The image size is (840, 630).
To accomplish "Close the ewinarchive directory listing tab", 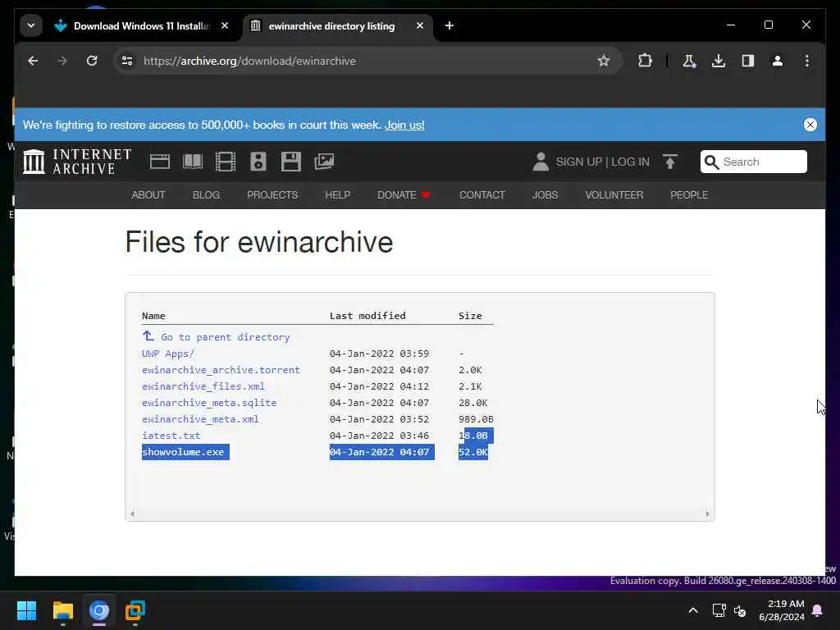I will [x=420, y=25].
